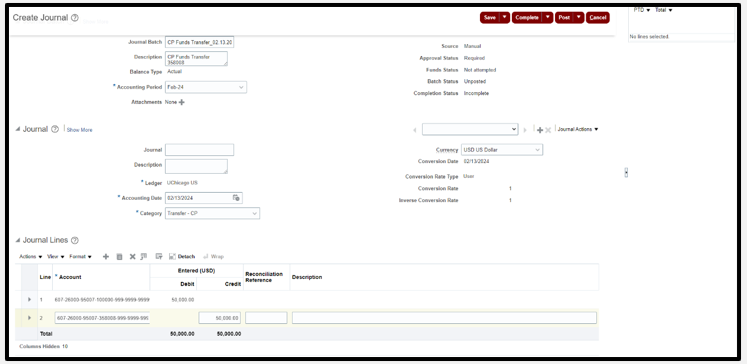The width and height of the screenshot is (747, 364).
Task: Add a new journal with plus icon beside Journal Actions
Action: [x=540, y=130]
